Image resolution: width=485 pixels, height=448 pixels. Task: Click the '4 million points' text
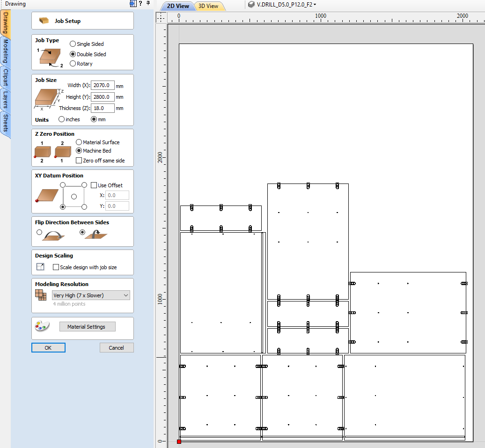coord(69,304)
